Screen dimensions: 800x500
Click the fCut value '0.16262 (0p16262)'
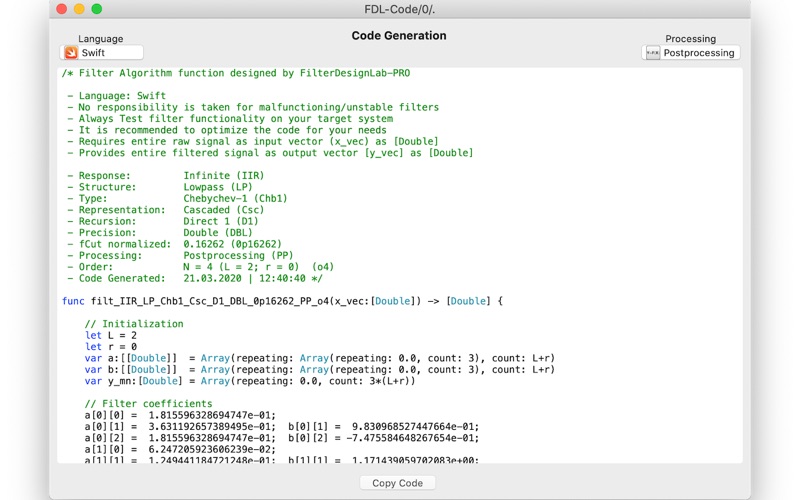233,244
